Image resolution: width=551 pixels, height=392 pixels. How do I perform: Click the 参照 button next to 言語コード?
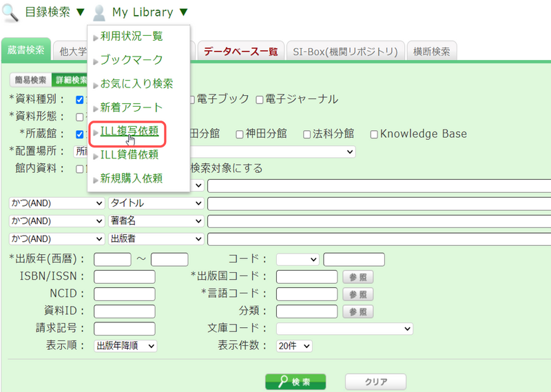(x=358, y=294)
